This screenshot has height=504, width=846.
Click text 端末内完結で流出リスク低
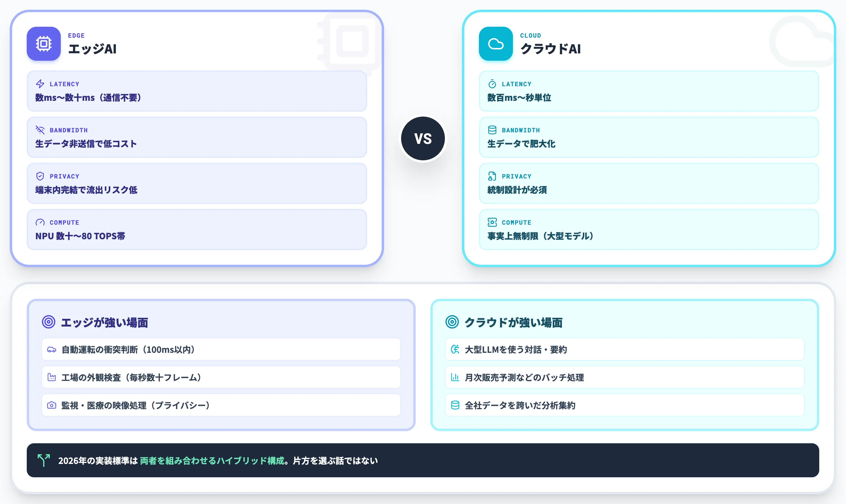[x=86, y=190]
